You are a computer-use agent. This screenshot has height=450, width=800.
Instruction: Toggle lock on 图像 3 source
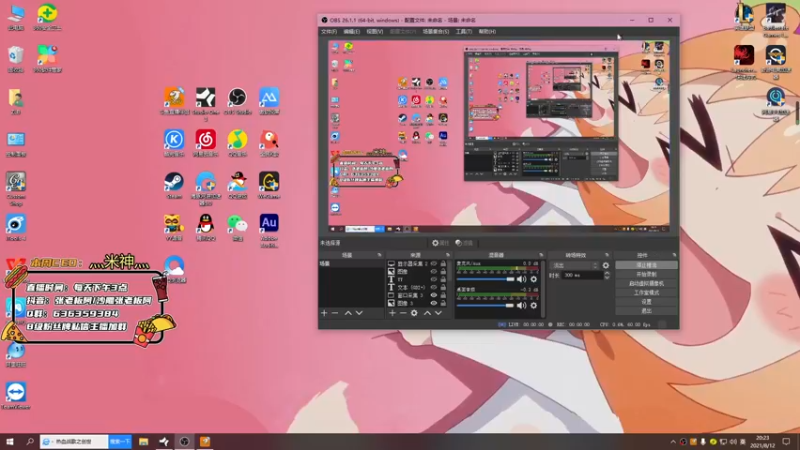(x=443, y=303)
